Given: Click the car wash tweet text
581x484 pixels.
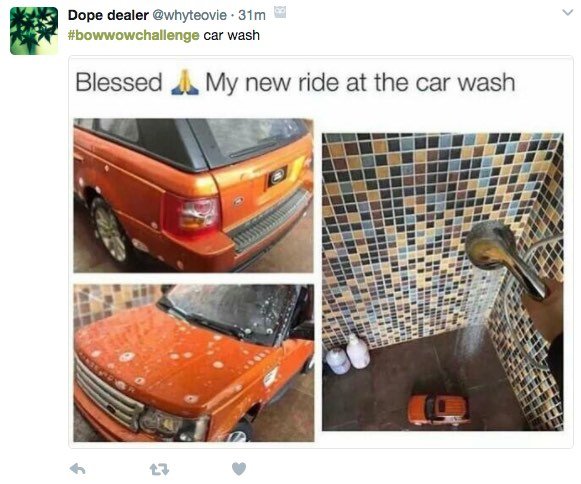Looking at the screenshot, I should [232, 36].
